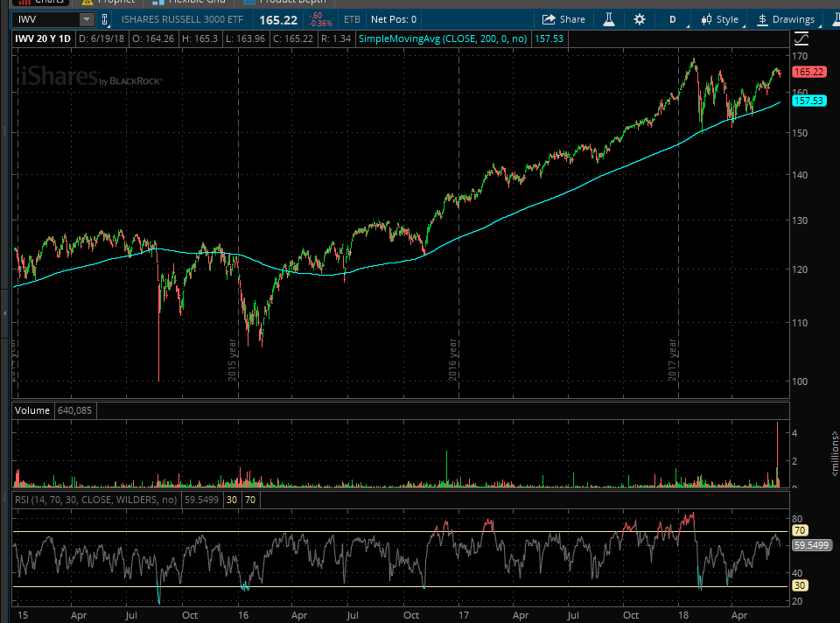Open the symbol selector dropdown arrow
Screen dimensions: 840x623
87,20
